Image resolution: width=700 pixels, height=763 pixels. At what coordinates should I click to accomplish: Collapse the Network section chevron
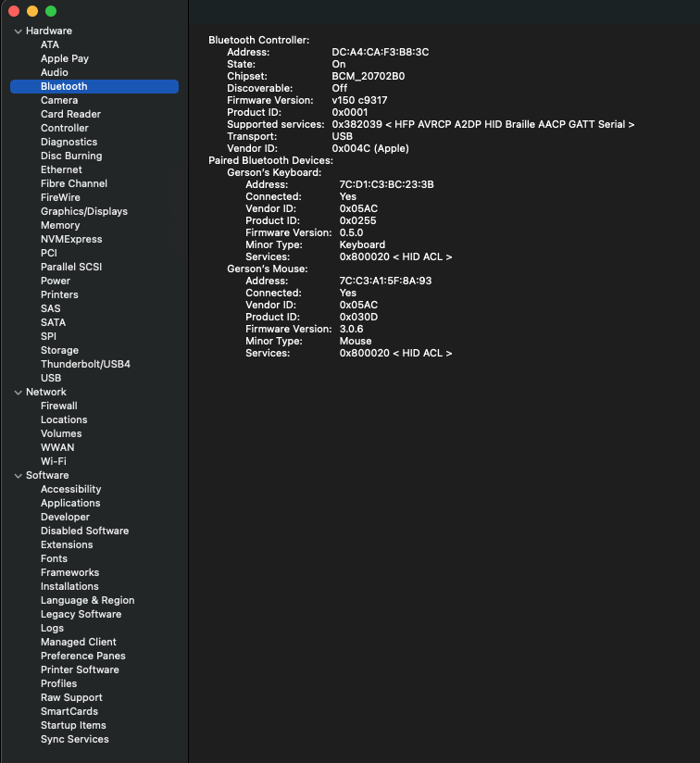[x=19, y=393]
